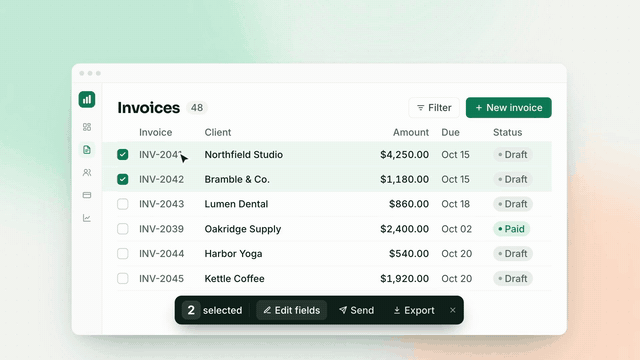Open the clients people icon in sidebar

click(x=87, y=173)
